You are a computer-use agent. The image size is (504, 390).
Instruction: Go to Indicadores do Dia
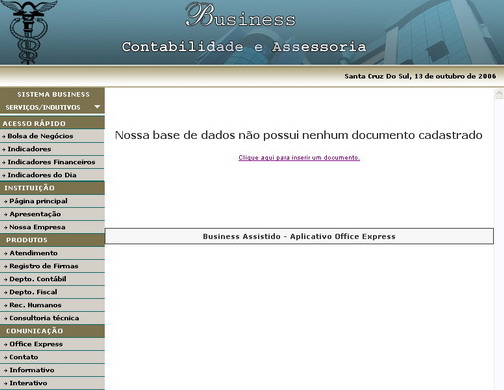(x=52, y=175)
